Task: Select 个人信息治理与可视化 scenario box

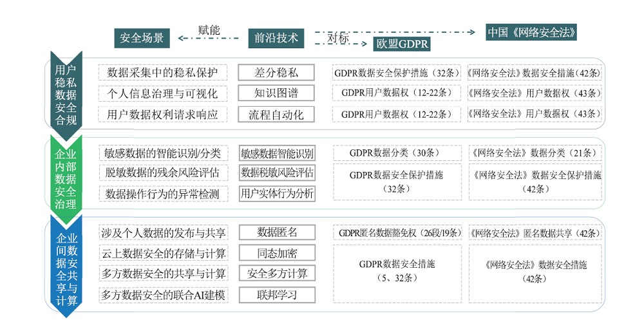Action: [163, 93]
